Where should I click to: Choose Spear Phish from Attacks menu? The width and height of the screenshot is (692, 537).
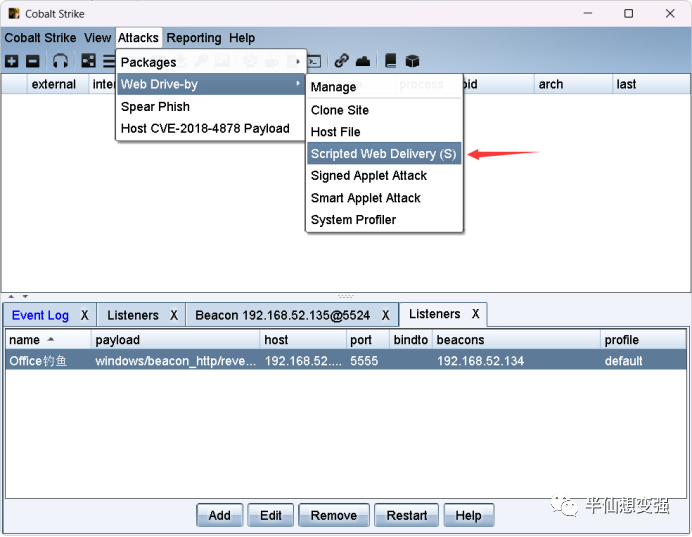[x=211, y=106]
